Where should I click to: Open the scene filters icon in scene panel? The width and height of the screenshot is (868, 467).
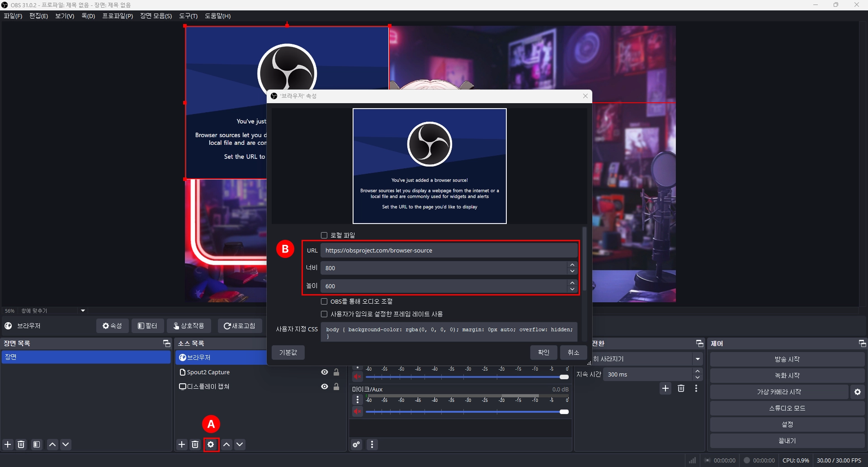click(37, 445)
